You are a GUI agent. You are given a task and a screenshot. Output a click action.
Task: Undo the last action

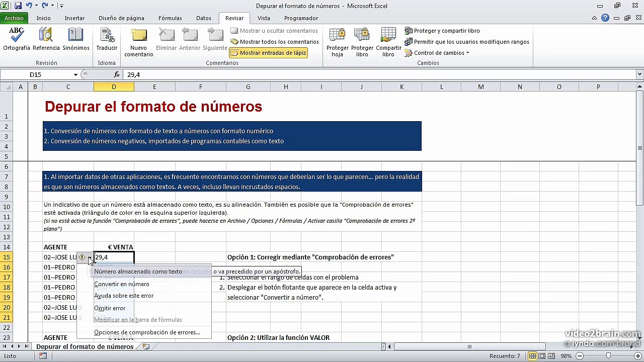(29, 6)
